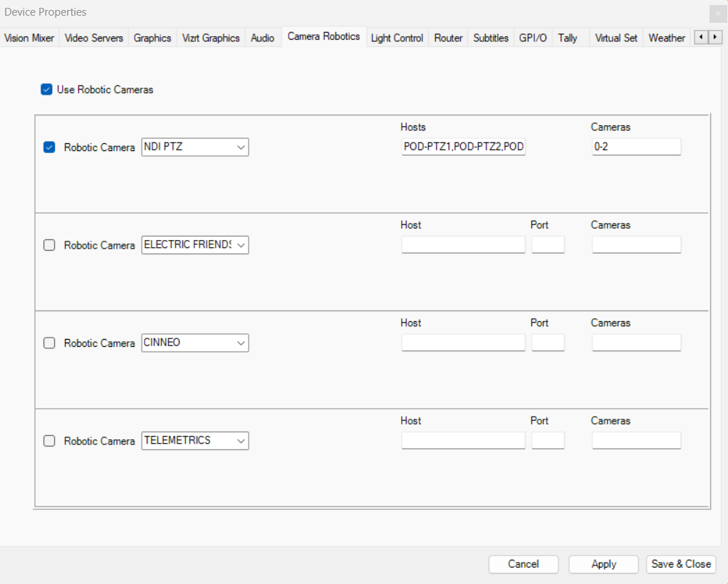This screenshot has height=584, width=728.
Task: Disable the NDI PTZ robotic camera checkbox
Action: (49, 147)
